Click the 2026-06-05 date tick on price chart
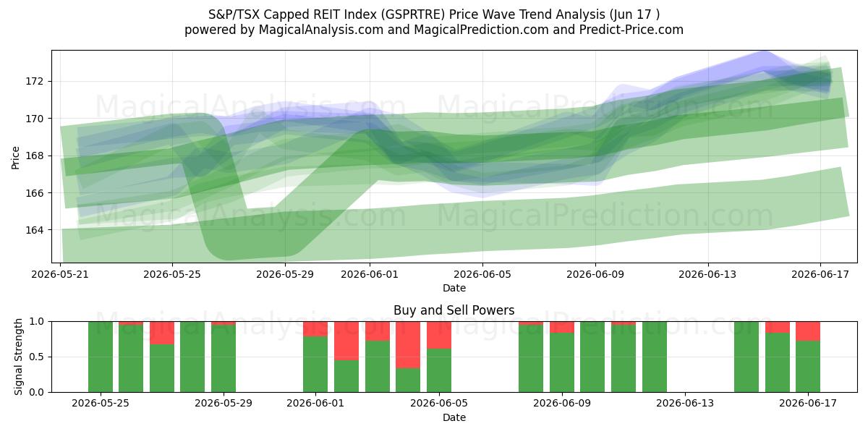This screenshot has width=868, height=434. coord(482,274)
